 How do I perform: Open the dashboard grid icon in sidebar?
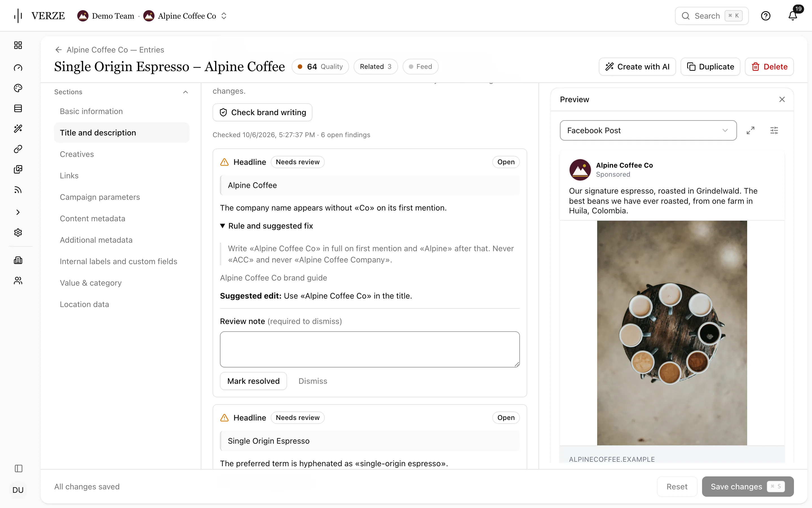point(18,45)
